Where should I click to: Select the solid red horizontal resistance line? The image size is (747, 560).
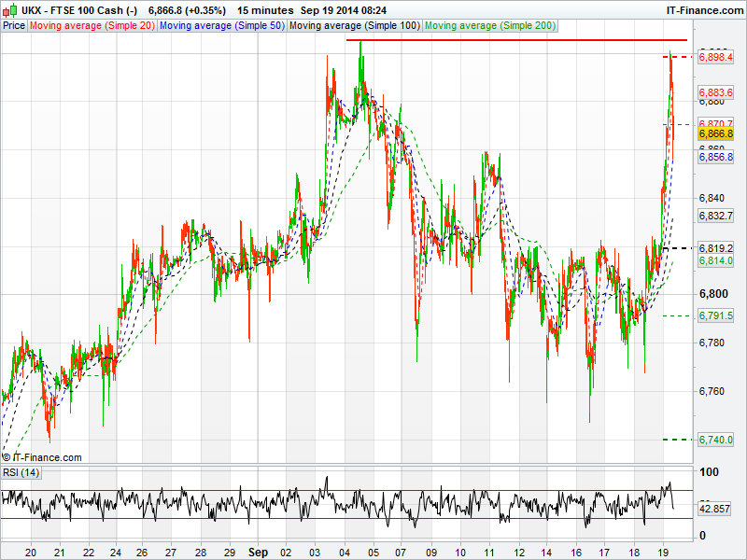click(515, 40)
